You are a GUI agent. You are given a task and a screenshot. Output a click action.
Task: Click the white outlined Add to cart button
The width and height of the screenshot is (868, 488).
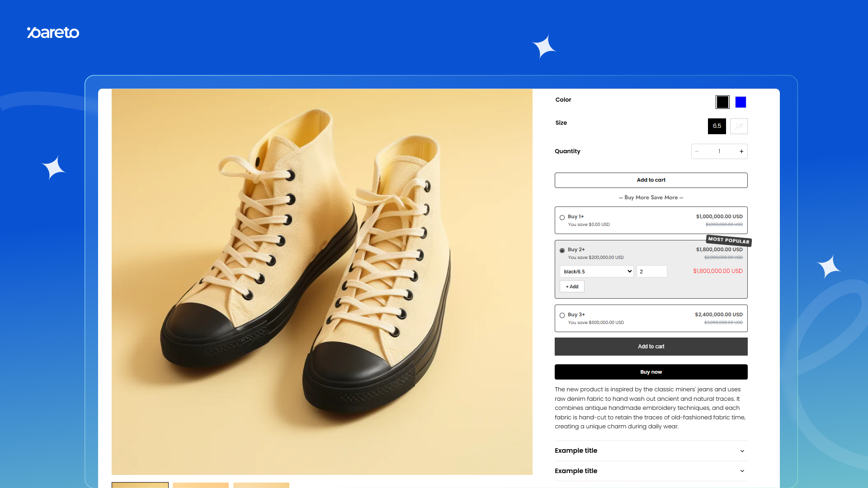tap(651, 180)
